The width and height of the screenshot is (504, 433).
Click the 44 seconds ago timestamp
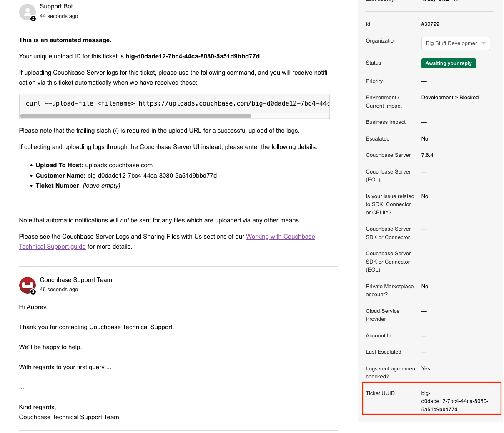(x=59, y=16)
